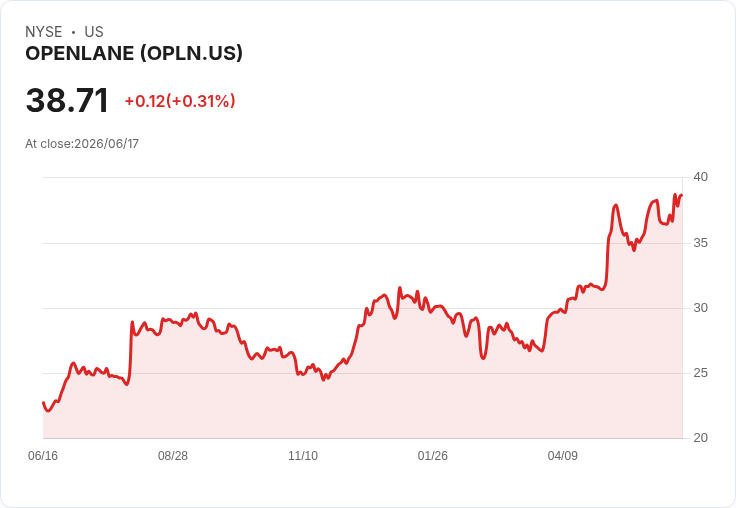Click the 35 y-axis price label
This screenshot has width=736, height=508.
701,243
